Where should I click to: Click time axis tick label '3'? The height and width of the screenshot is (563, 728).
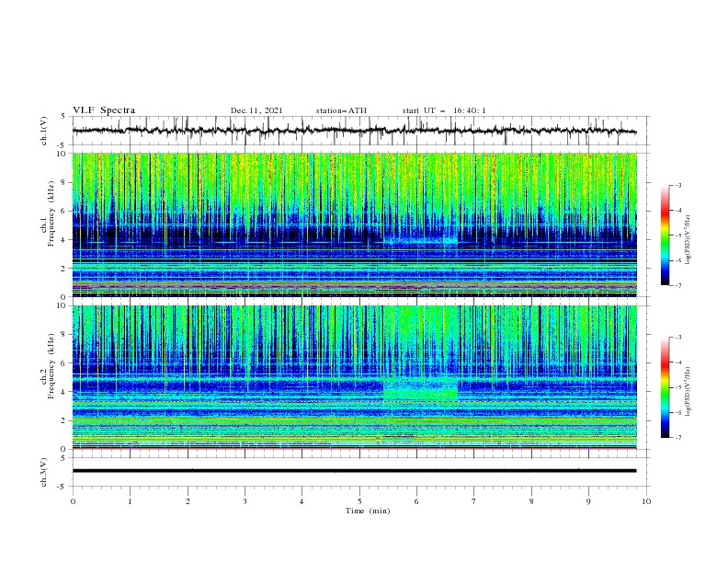coord(245,501)
